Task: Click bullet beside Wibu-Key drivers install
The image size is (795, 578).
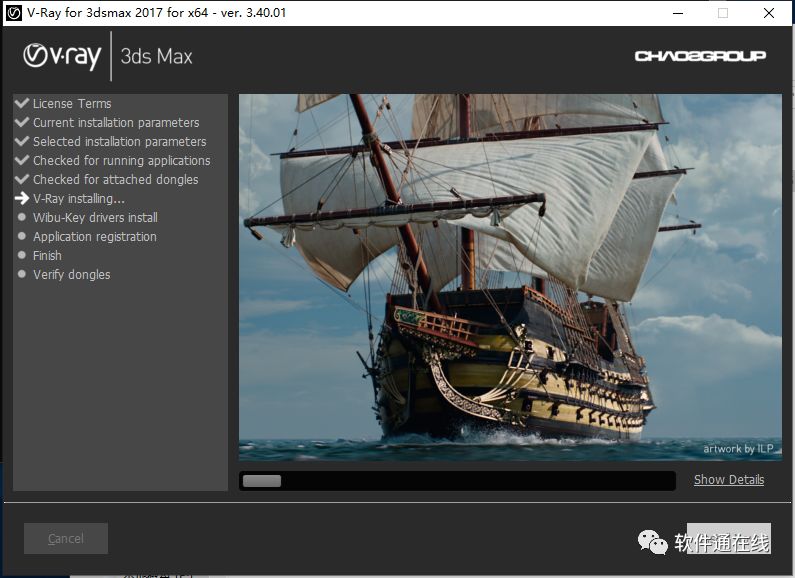Action: point(22,217)
